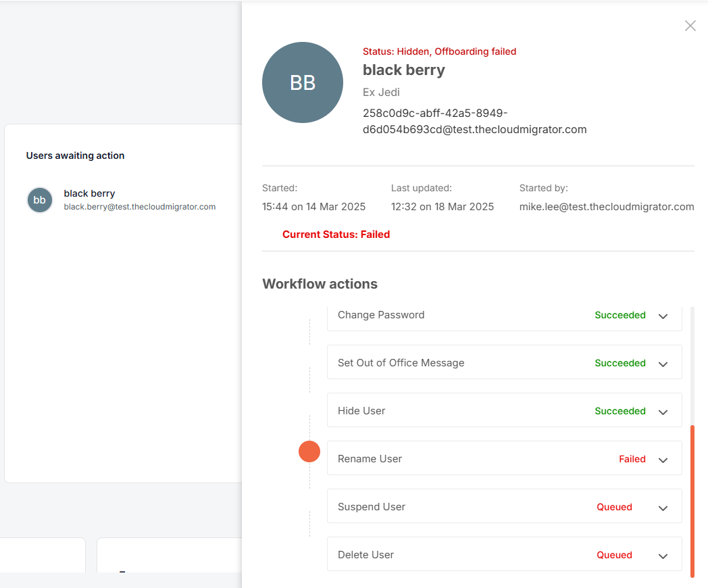The image size is (708, 588).
Task: Expand the Hide User action
Action: (x=663, y=412)
